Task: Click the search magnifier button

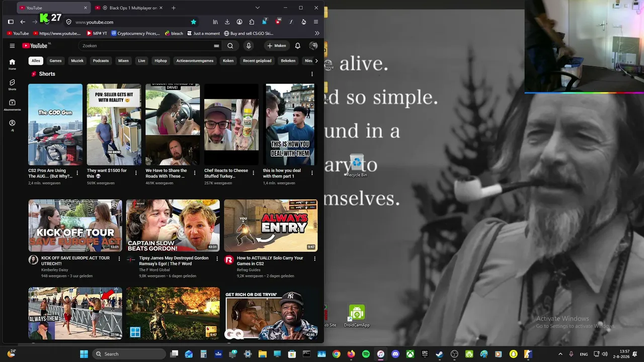Action: (x=230, y=46)
